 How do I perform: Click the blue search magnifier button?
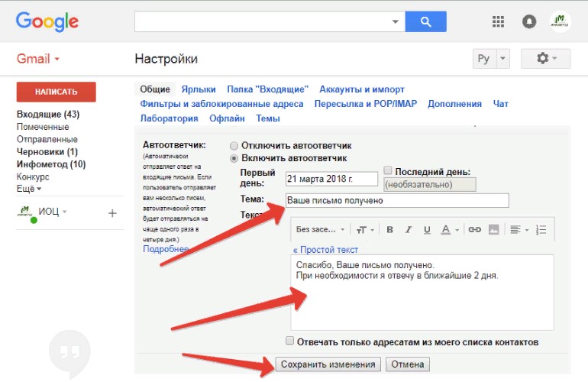click(x=425, y=21)
